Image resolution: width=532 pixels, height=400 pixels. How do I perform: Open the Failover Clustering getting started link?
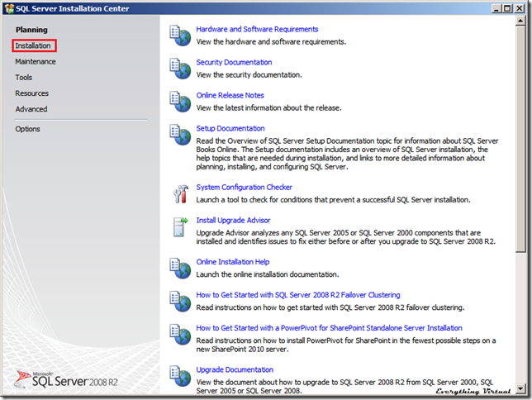[x=298, y=295]
